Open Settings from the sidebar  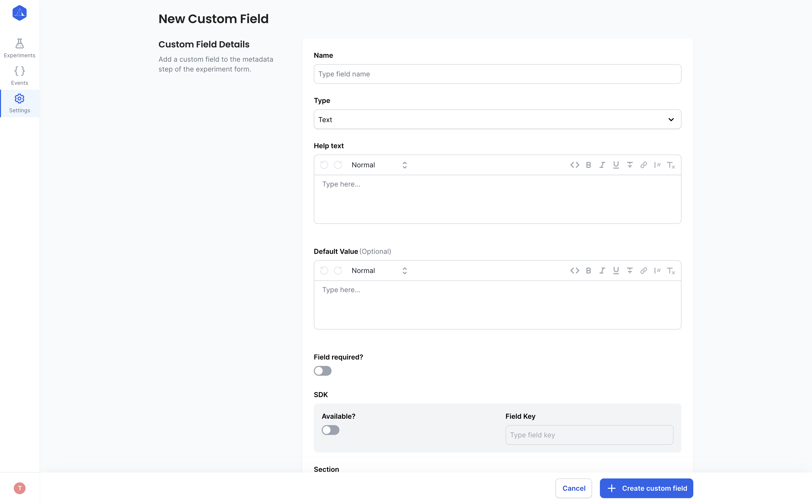[x=19, y=103]
